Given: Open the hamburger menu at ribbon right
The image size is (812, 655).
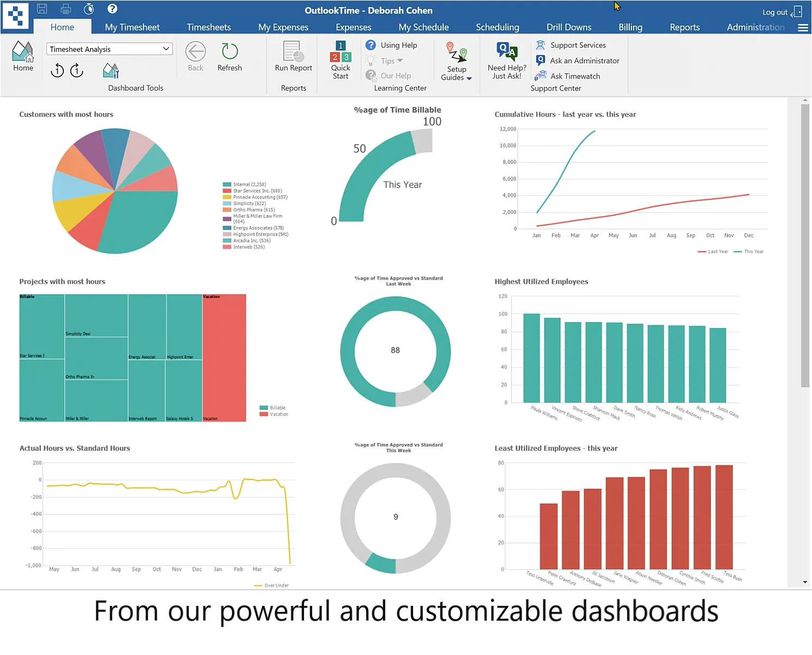Looking at the screenshot, I should click(803, 28).
